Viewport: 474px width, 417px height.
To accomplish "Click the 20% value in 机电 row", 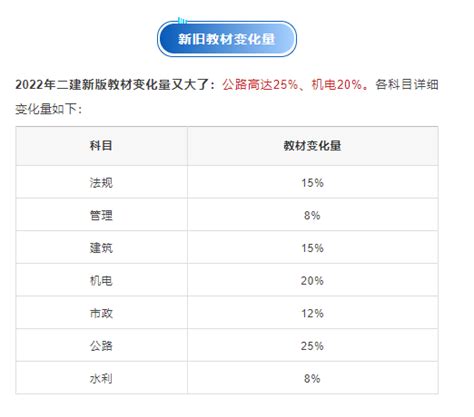I will [312, 281].
